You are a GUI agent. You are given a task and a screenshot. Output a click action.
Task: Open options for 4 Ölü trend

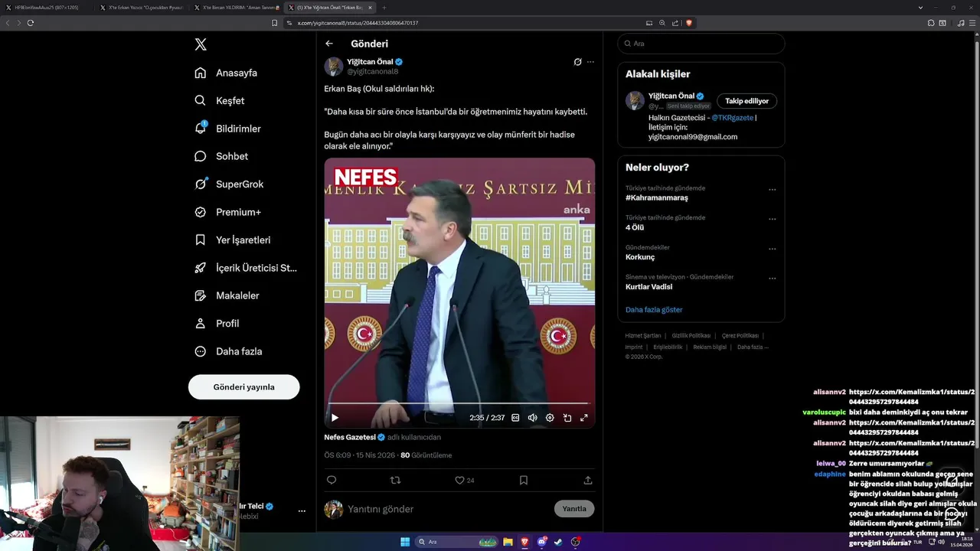(772, 220)
